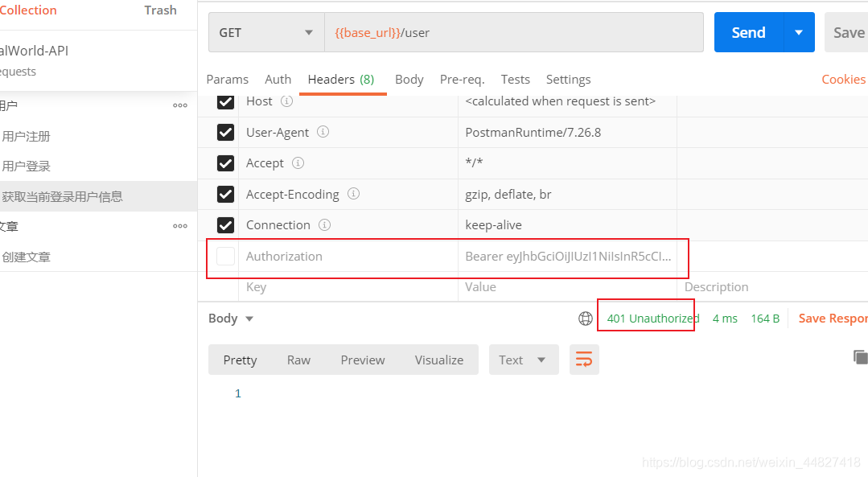Select the Raw response view
This screenshot has height=477, width=868.
(299, 360)
